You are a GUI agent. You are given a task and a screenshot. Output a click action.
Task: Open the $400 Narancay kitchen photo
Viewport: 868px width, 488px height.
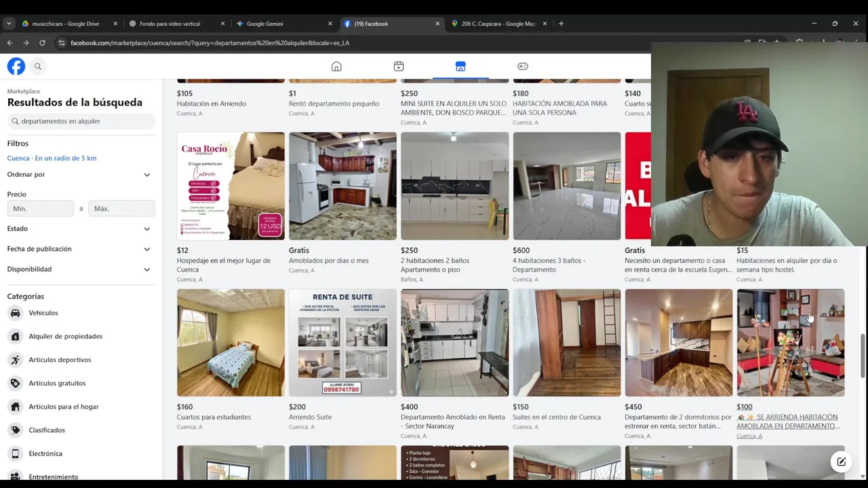pos(454,343)
